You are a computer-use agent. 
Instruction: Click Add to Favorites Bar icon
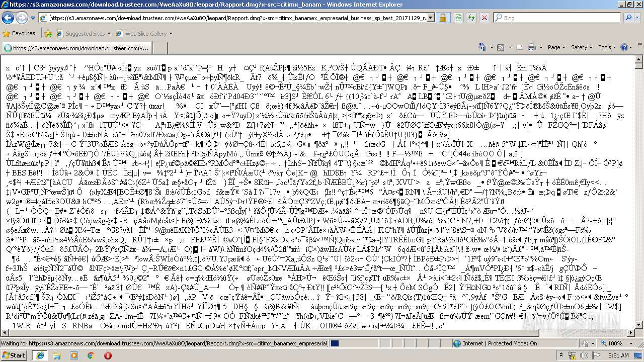point(48,34)
